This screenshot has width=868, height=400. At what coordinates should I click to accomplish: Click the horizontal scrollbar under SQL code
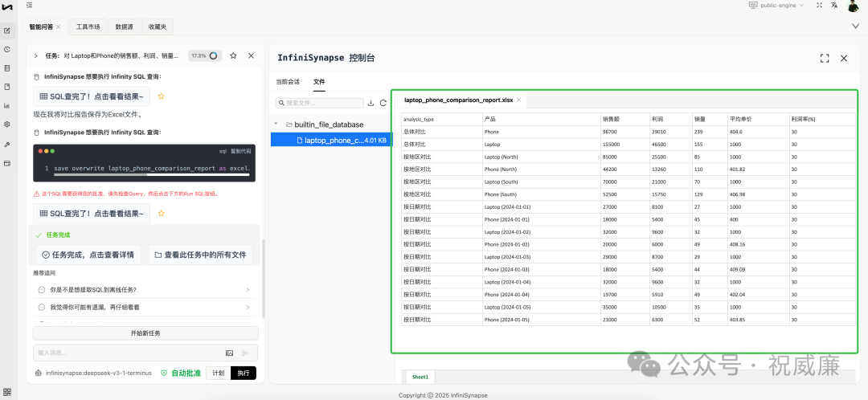(151, 174)
